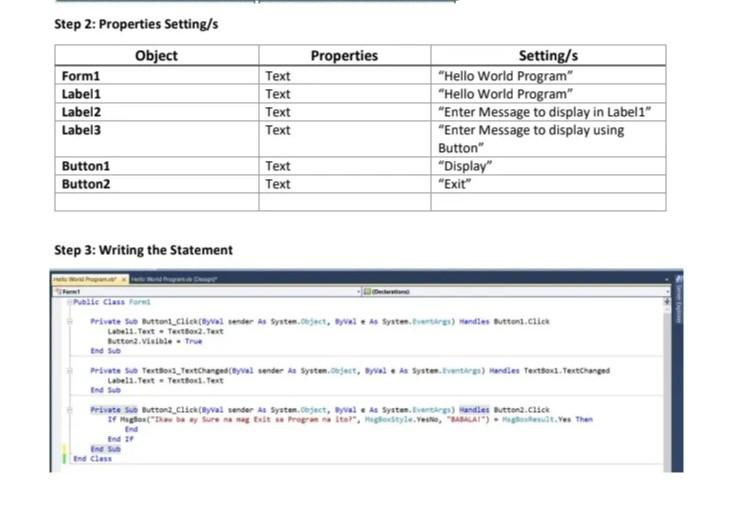
Task: Click the 'Step 2: Properties Setting/s' heading
Action: point(136,24)
